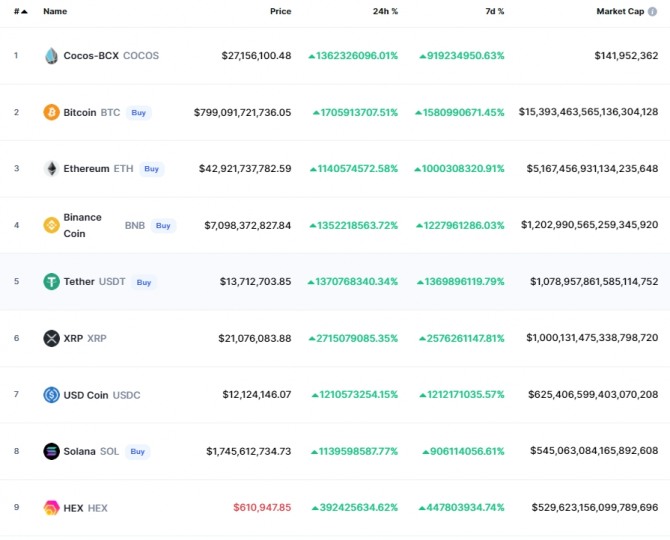This screenshot has height=540, width=670.
Task: Open the Tether coin name link
Action: [79, 282]
